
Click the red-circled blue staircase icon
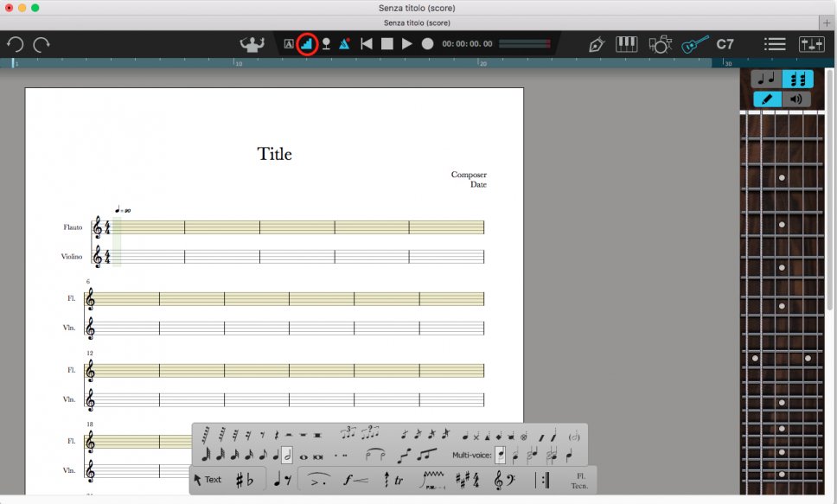[x=306, y=44]
